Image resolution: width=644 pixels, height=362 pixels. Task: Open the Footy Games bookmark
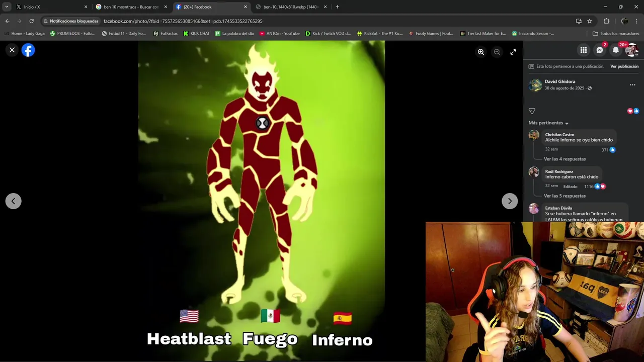click(431, 34)
